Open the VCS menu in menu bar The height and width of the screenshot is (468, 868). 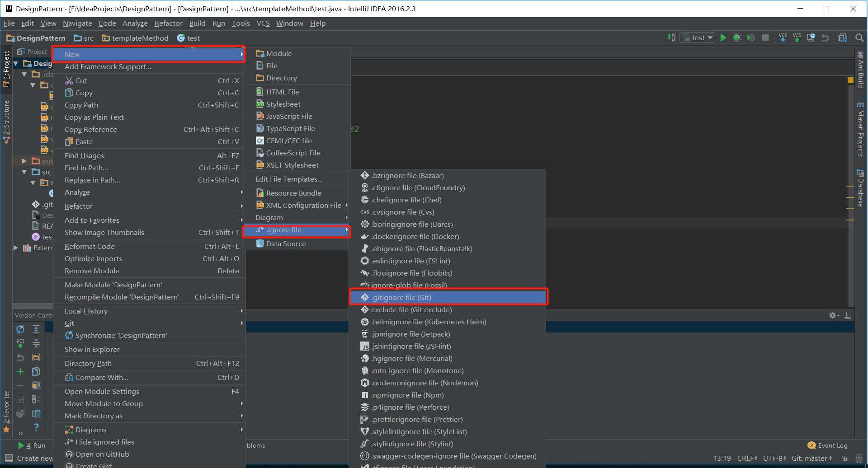(x=263, y=23)
